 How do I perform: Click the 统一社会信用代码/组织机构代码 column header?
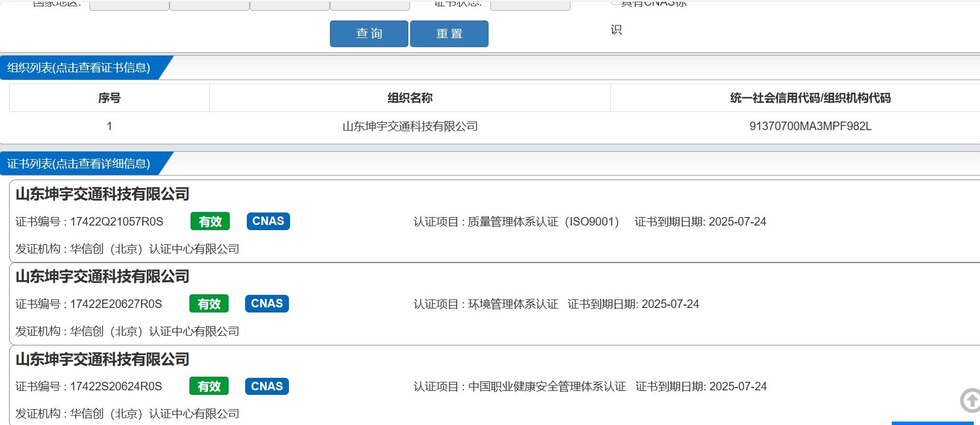tap(811, 98)
